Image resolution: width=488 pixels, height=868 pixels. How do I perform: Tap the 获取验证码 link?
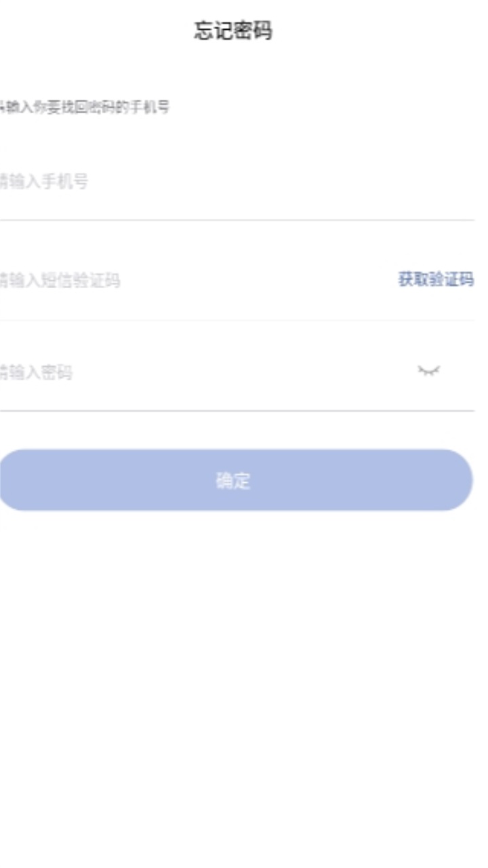(435, 279)
